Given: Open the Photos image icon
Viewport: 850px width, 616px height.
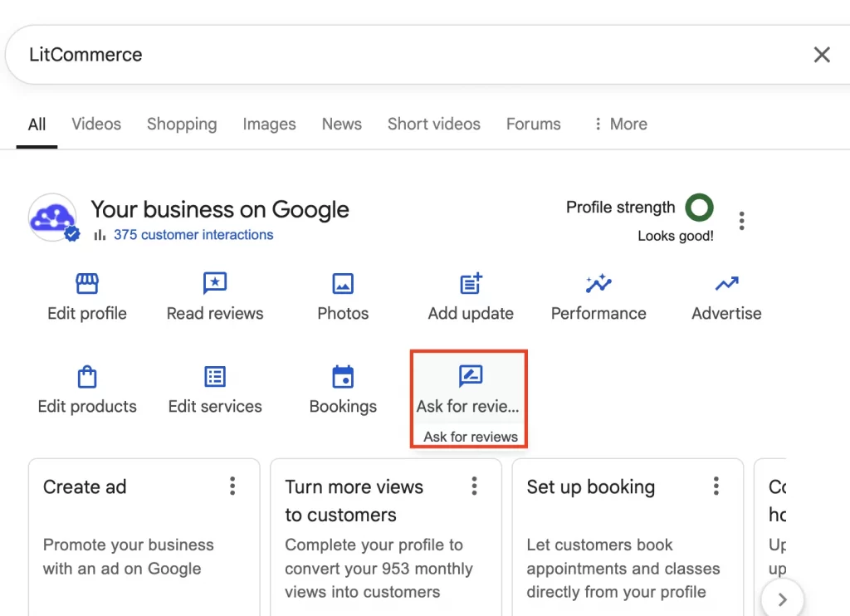Looking at the screenshot, I should point(343,284).
